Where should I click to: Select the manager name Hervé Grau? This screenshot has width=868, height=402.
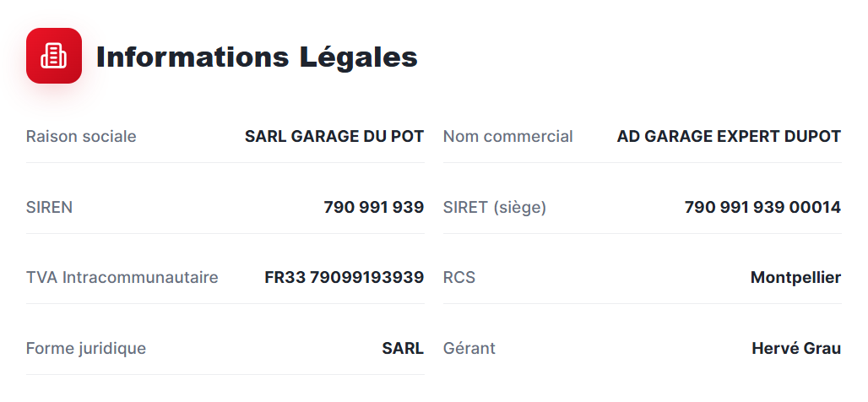click(x=796, y=348)
